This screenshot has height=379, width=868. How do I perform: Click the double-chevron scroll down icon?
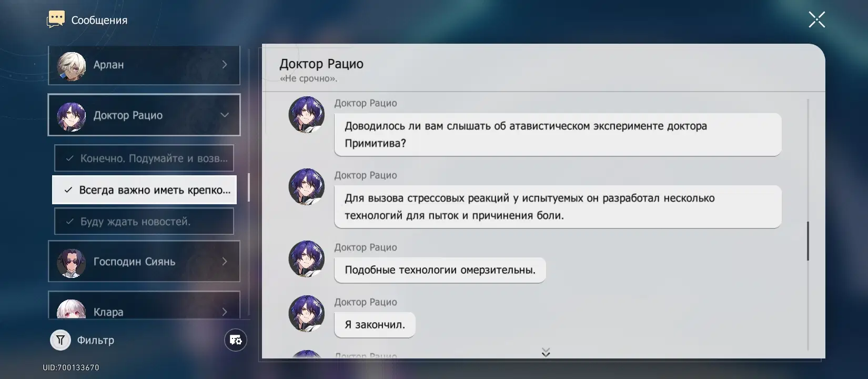546,352
